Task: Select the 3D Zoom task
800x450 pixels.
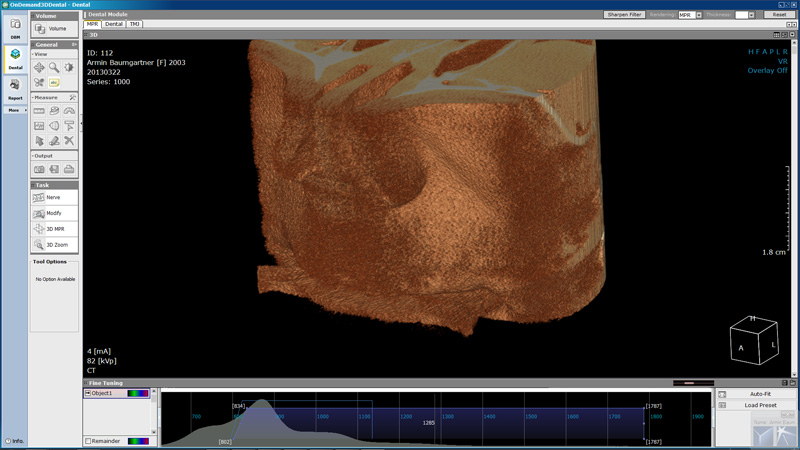Action: click(54, 244)
